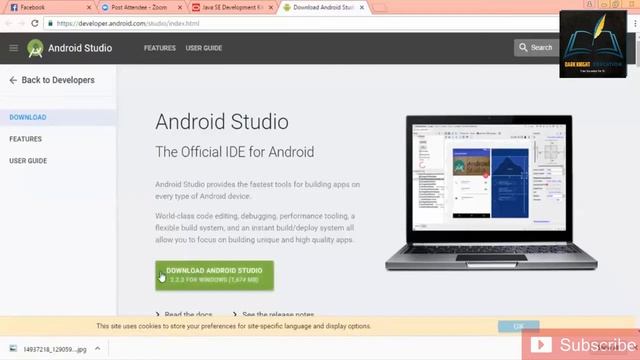Click the secure padlock icon
Image resolution: width=640 pixels, height=360 pixels.
click(51, 23)
